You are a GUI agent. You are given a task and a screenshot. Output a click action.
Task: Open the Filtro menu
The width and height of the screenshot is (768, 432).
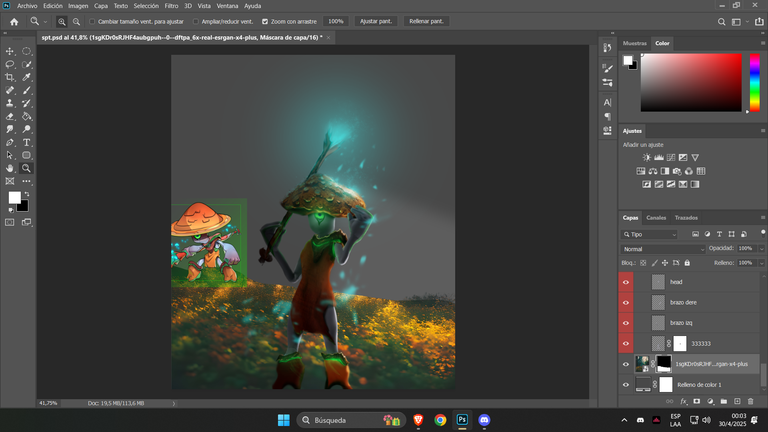tap(171, 6)
